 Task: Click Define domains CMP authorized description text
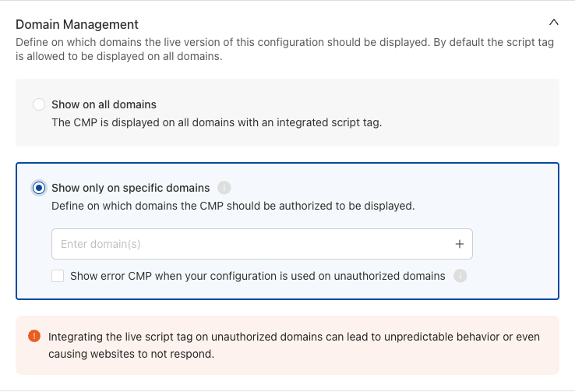233,206
